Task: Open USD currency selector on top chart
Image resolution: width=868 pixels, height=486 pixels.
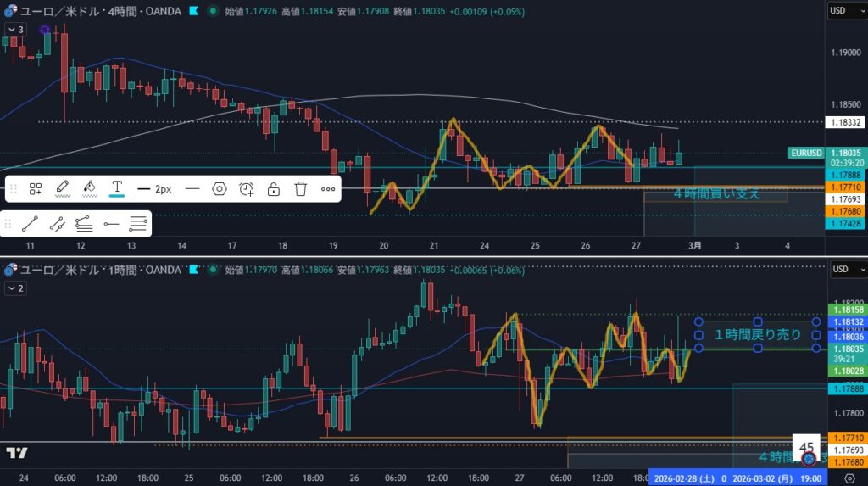Action: (844, 11)
